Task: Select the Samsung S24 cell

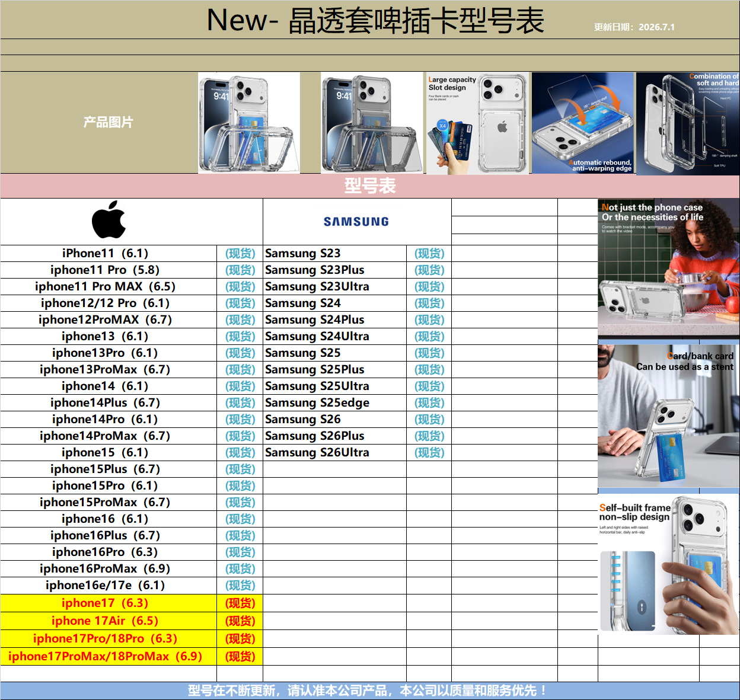Action: click(334, 303)
